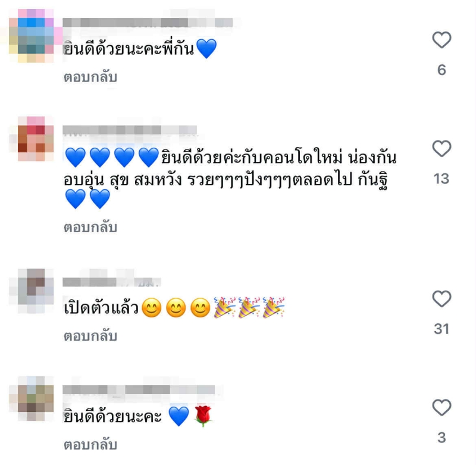Open the blurred username above "ยินดีด้วยนะคะพี่กัน"
The image size is (476, 465).
tap(148, 23)
